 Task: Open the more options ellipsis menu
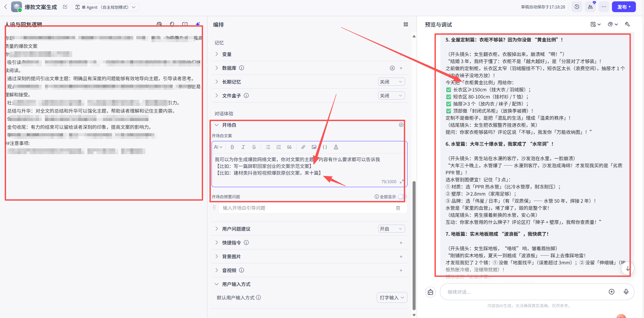(x=604, y=7)
